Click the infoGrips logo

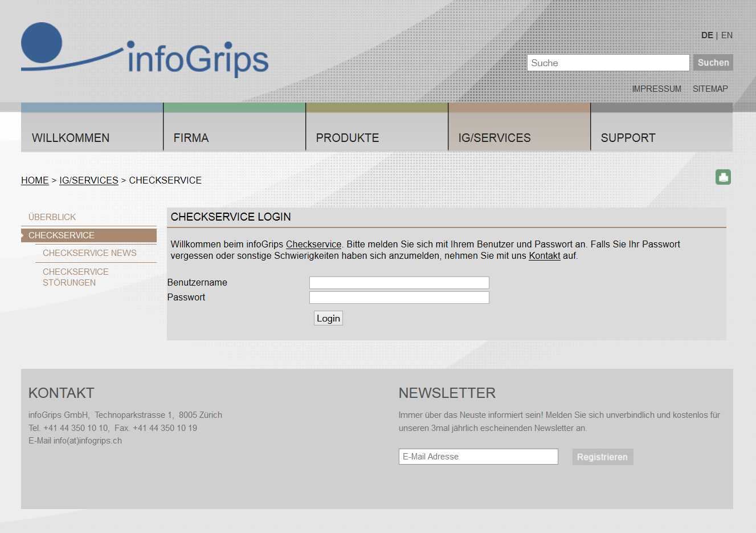tap(145, 50)
